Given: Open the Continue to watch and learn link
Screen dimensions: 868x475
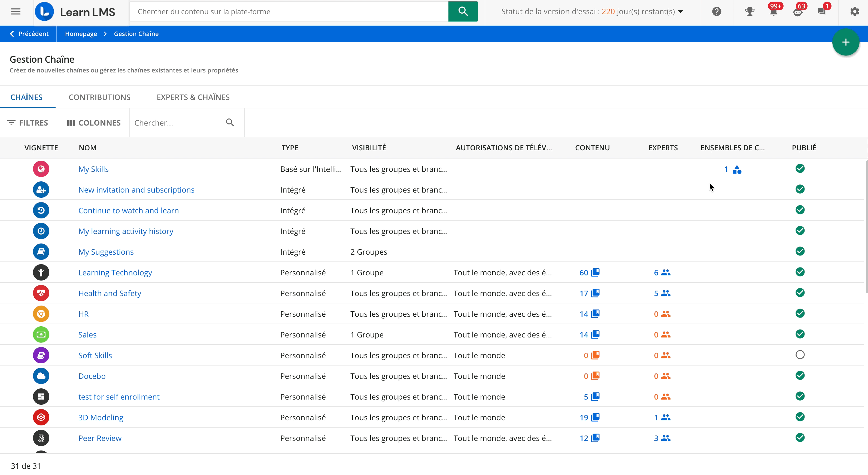Looking at the screenshot, I should [x=128, y=210].
